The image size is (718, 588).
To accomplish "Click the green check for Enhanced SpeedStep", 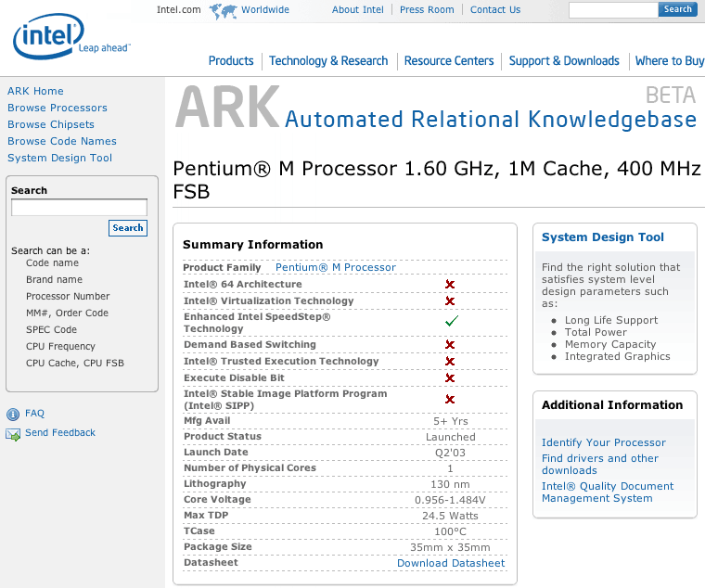I will click(452, 321).
